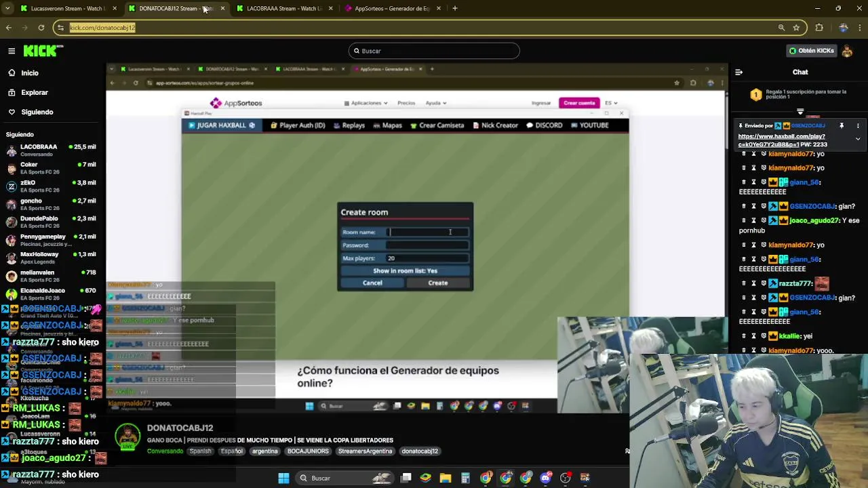Click joaco_agudo27 username in chat
Screen dimensions: 868x488
coord(813,220)
